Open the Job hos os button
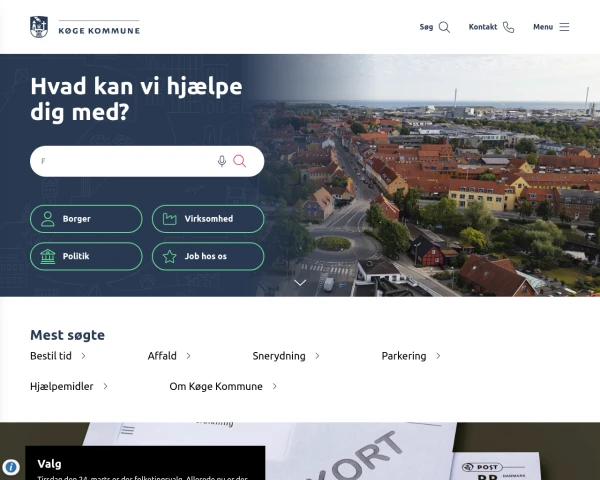600x480 pixels. [x=208, y=256]
